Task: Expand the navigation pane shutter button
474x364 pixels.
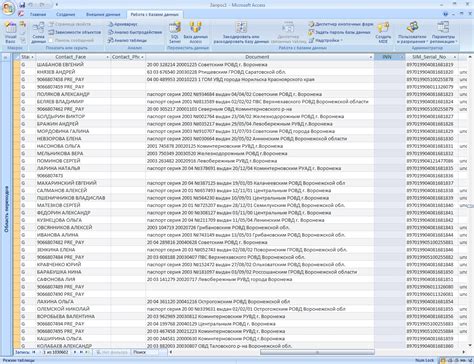Action: click(x=6, y=57)
